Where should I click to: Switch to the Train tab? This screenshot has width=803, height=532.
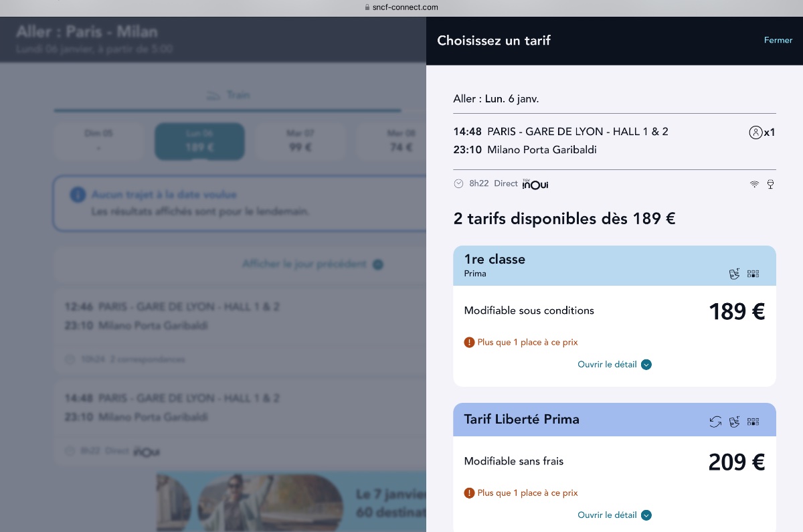point(228,96)
